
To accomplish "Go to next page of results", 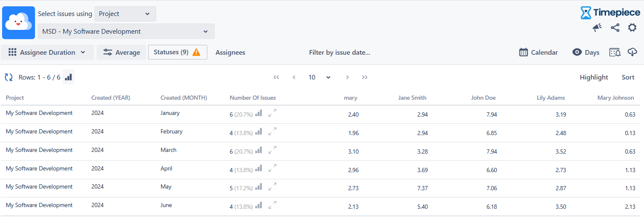I will tap(348, 77).
